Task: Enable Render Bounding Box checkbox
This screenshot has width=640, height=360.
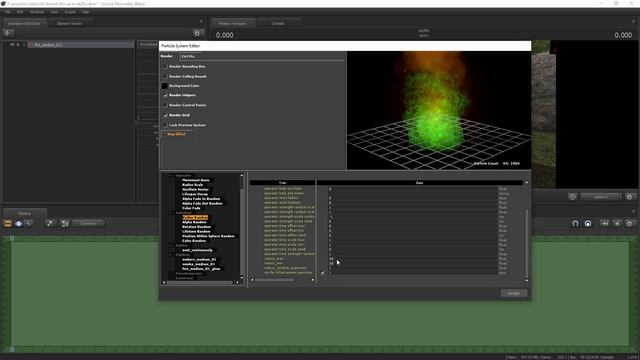Action: 165,67
